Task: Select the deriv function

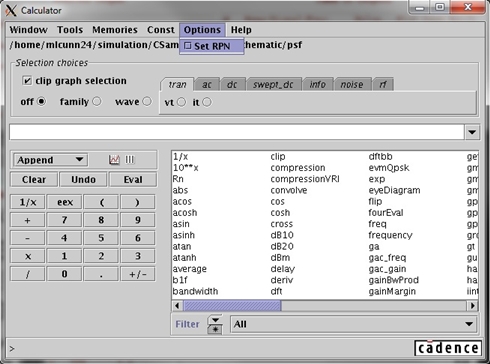Action: (x=282, y=280)
